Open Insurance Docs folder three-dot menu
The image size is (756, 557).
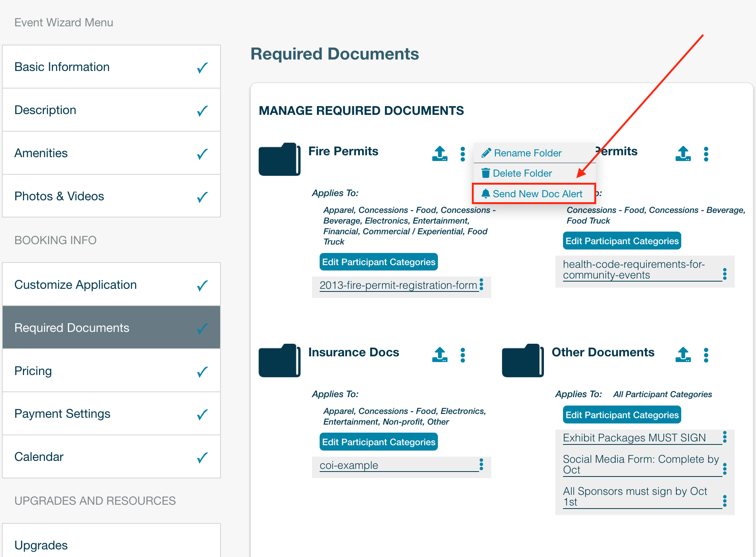(463, 355)
